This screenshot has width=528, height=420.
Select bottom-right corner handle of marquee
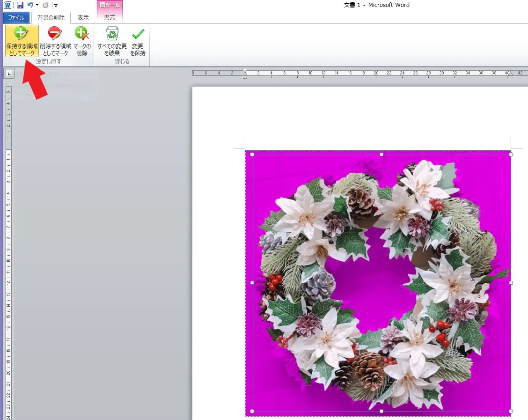[x=511, y=411]
